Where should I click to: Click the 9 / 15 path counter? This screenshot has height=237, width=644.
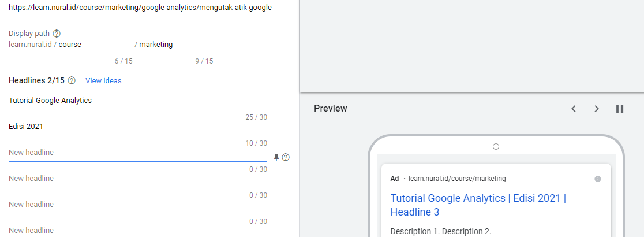[x=204, y=61]
